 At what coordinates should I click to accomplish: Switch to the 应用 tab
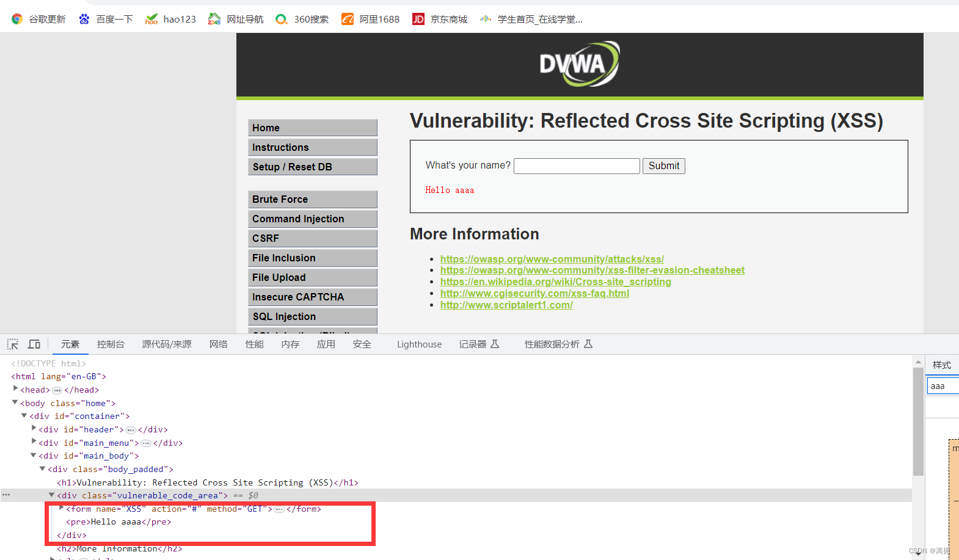[326, 344]
